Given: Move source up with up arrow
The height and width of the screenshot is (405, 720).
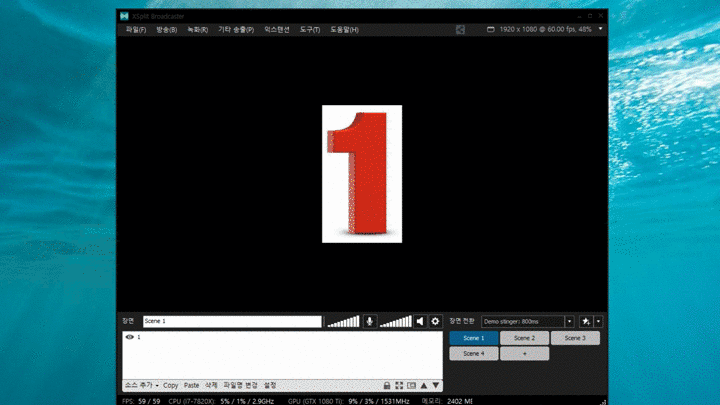Looking at the screenshot, I should pos(424,386).
